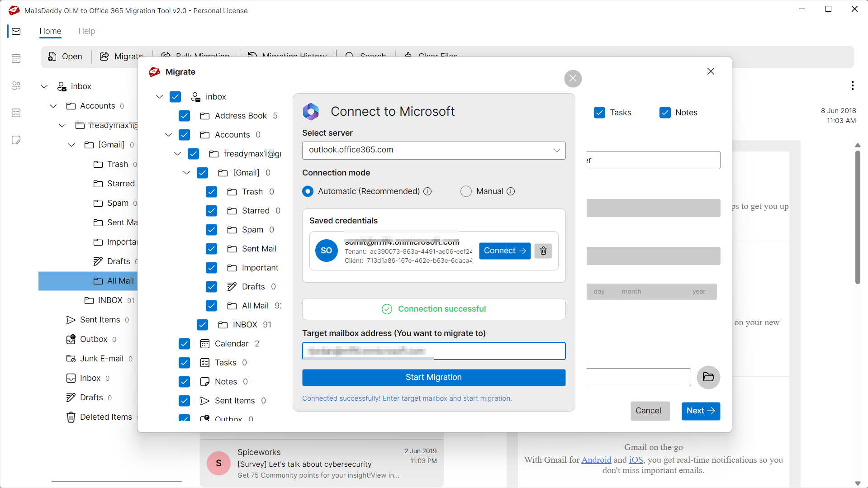Click Connect for saved credential

click(x=505, y=251)
